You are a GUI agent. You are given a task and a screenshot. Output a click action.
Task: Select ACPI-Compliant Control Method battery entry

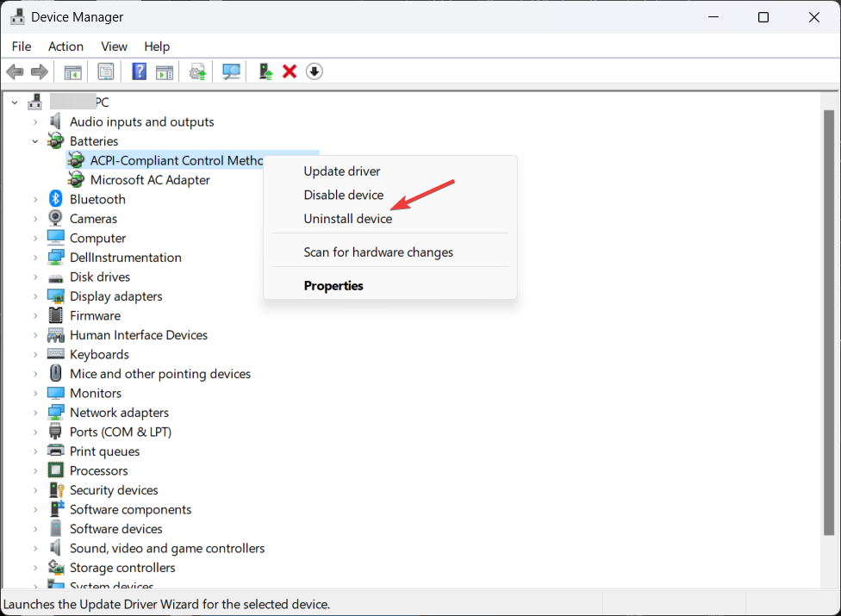point(176,160)
